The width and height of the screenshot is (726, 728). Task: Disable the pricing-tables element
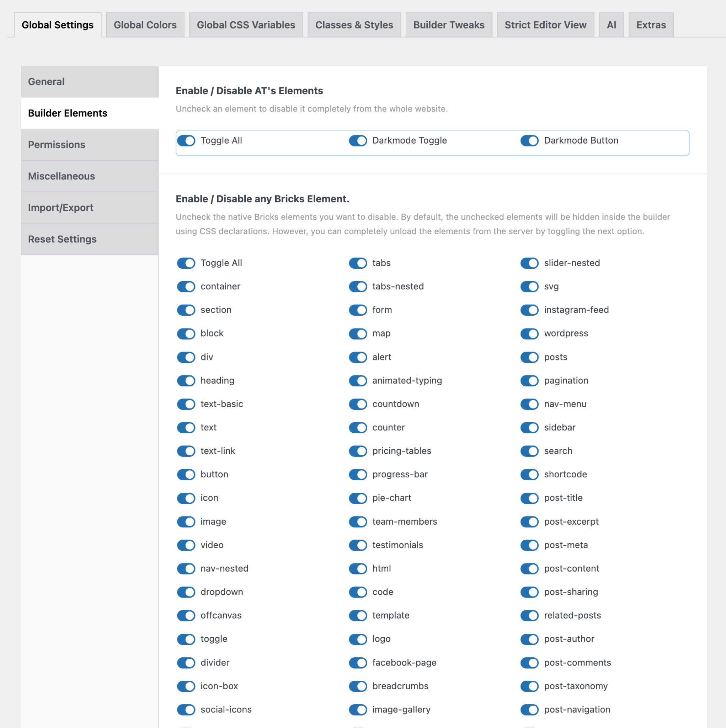358,451
